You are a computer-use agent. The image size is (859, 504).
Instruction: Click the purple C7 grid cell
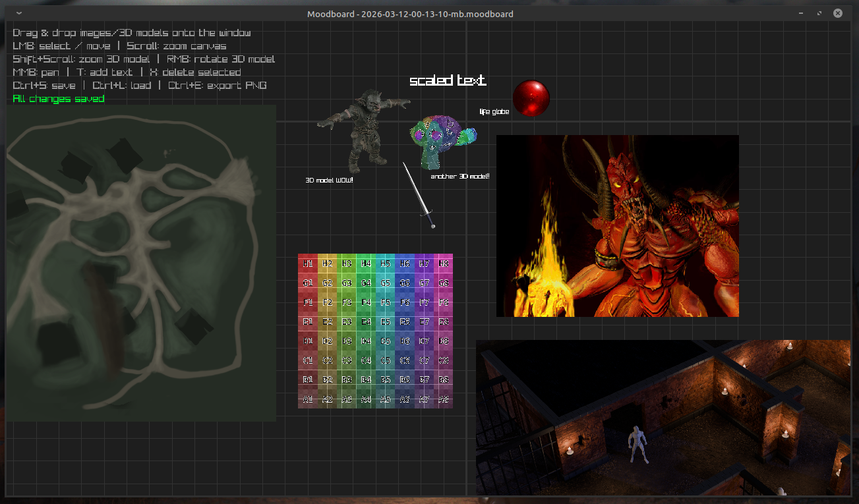click(x=424, y=360)
